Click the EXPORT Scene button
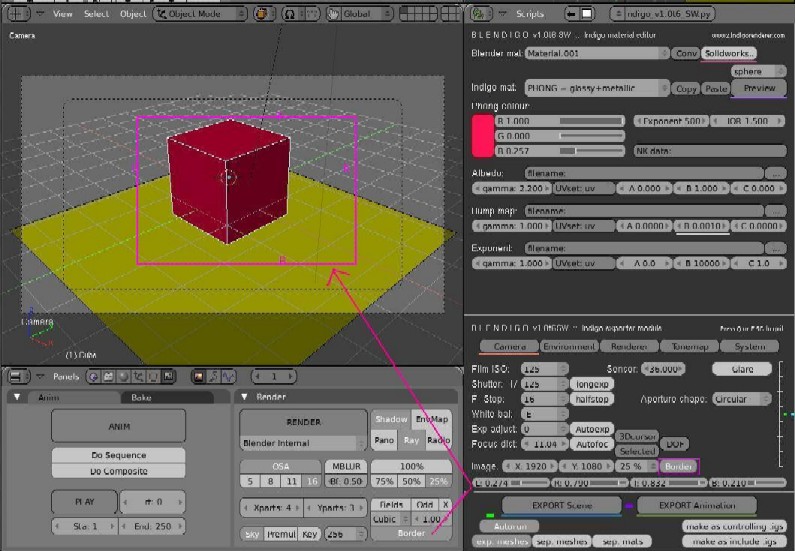This screenshot has height=551, width=795. click(561, 506)
